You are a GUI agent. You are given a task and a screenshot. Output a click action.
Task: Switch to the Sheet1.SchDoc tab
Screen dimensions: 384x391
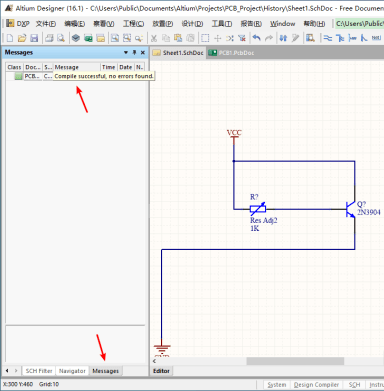179,53
